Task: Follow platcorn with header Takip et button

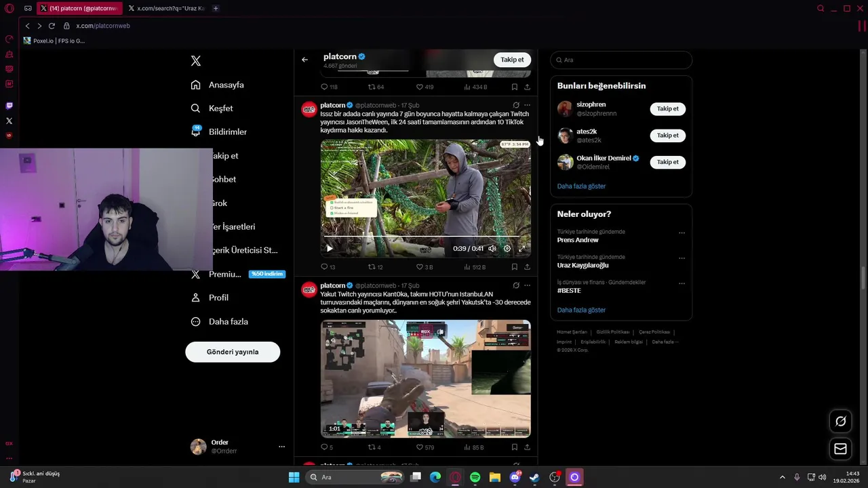Action: (x=512, y=60)
